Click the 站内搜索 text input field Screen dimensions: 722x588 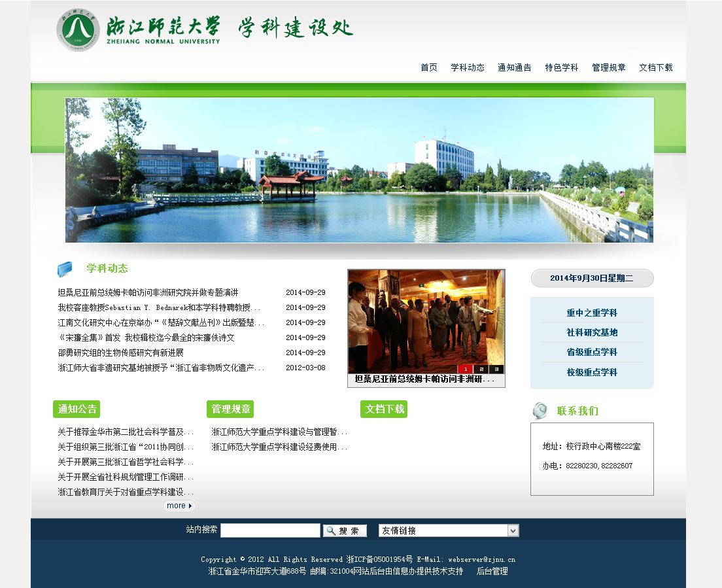pos(270,530)
